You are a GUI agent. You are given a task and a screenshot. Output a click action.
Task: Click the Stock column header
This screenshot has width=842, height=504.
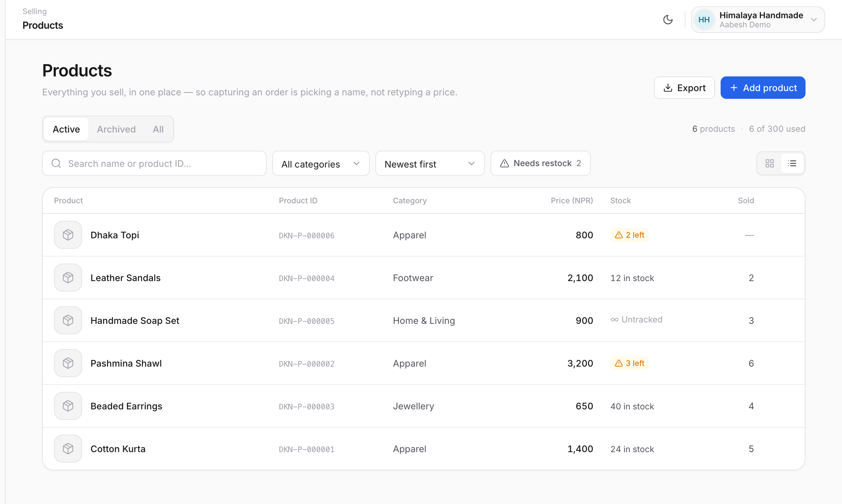tap(621, 200)
